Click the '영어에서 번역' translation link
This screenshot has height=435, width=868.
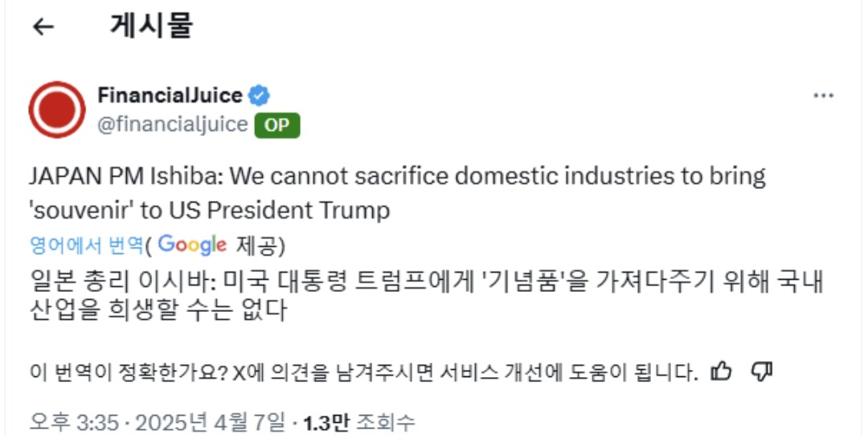(x=86, y=244)
